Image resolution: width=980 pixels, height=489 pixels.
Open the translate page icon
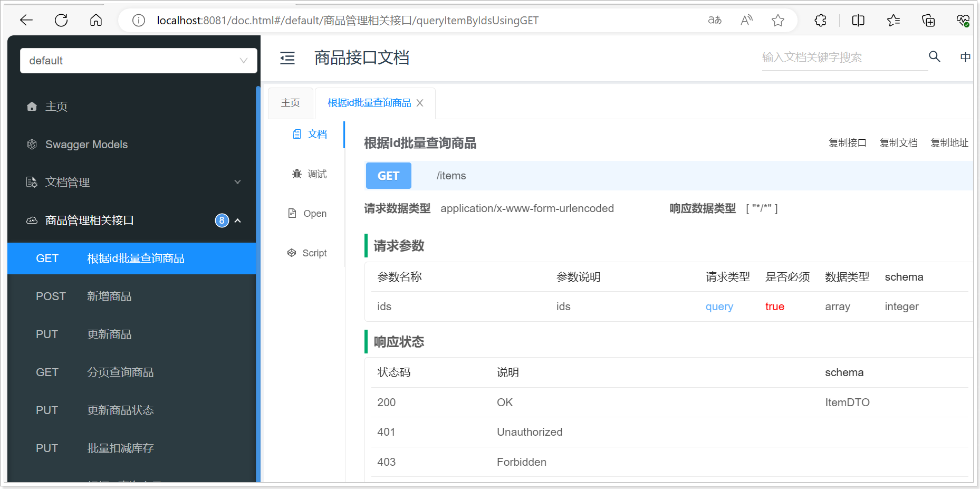pos(715,21)
